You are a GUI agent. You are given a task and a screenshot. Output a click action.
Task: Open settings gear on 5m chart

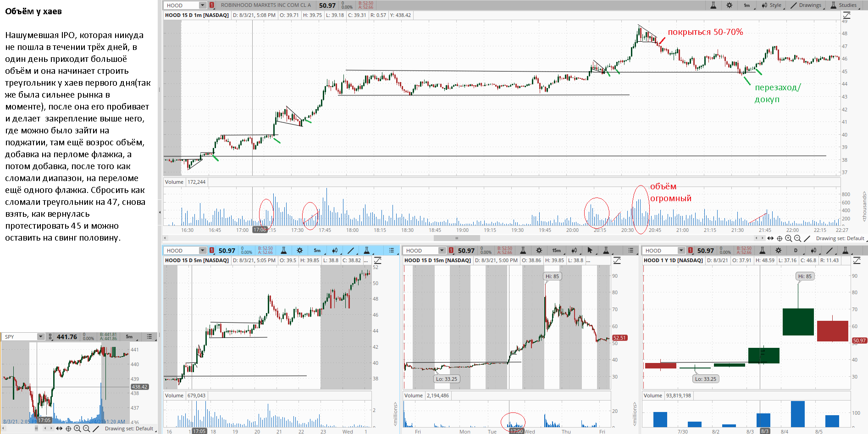(299, 250)
